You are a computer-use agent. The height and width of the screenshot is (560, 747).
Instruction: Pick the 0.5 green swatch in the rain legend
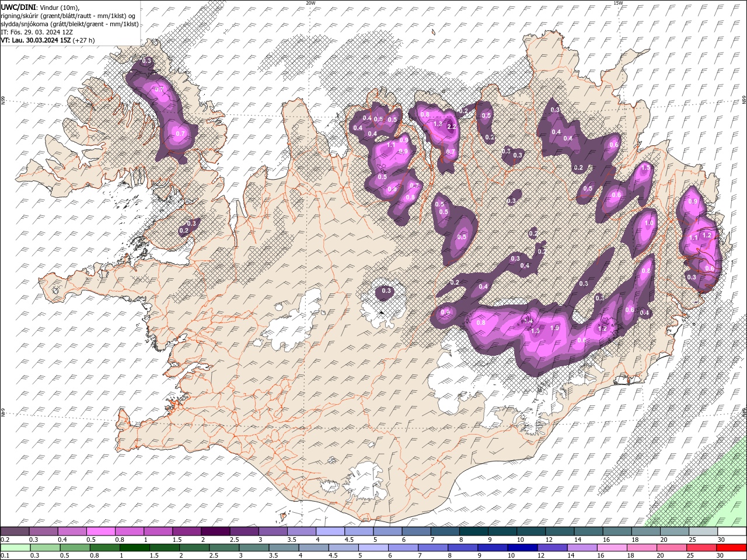[x=75, y=548]
